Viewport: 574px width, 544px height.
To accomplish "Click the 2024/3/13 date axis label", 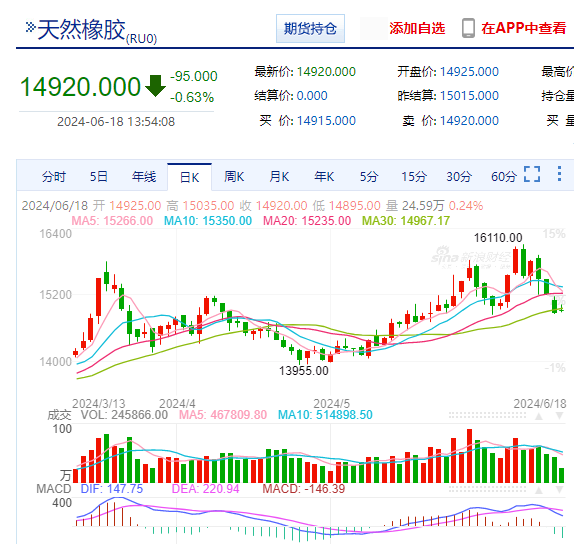I will 99,404.
